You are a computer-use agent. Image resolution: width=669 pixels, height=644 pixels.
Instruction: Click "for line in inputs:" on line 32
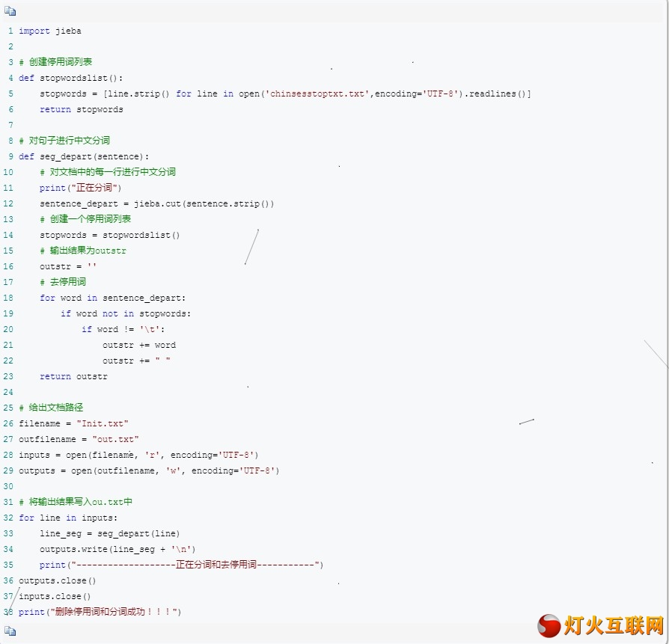point(68,518)
